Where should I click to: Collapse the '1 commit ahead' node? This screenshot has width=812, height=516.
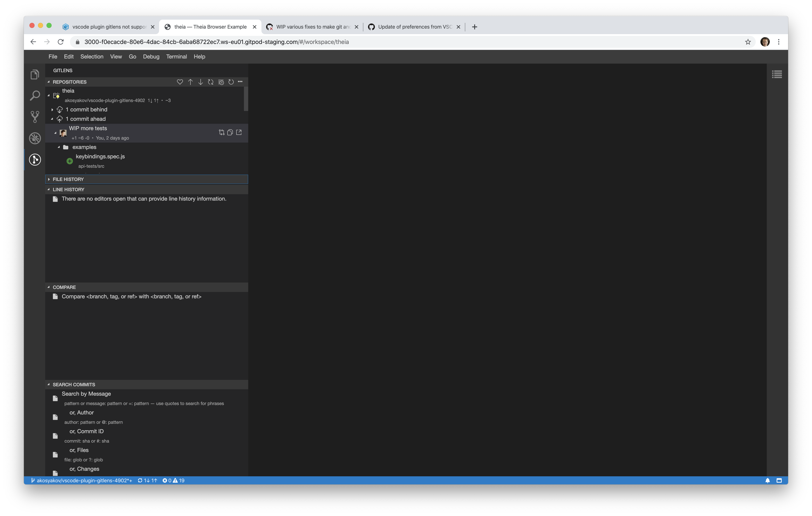tap(52, 118)
